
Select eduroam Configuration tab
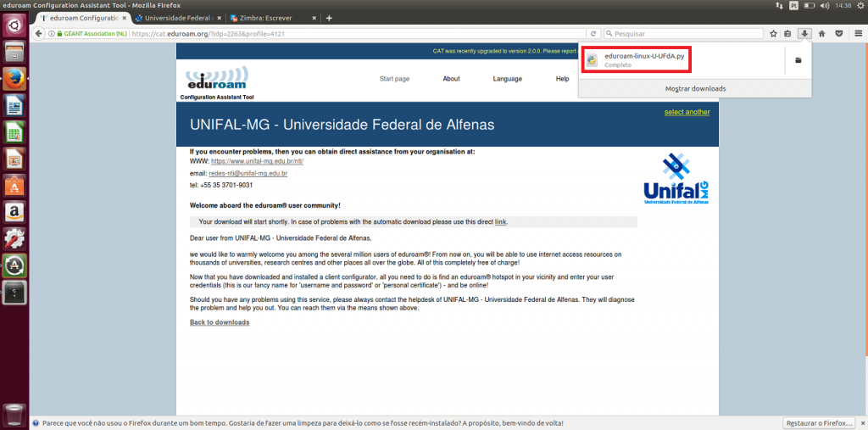pos(82,18)
